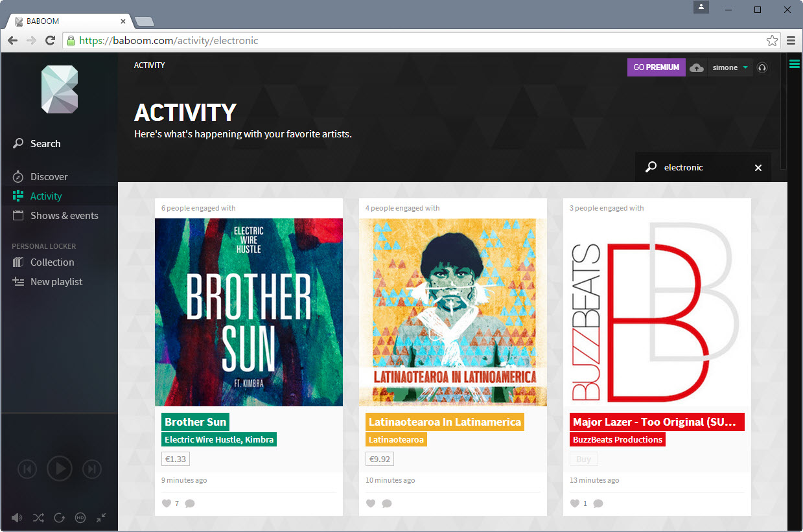The image size is (803, 532).
Task: Toggle HD audio quality
Action: pyautogui.click(x=80, y=518)
